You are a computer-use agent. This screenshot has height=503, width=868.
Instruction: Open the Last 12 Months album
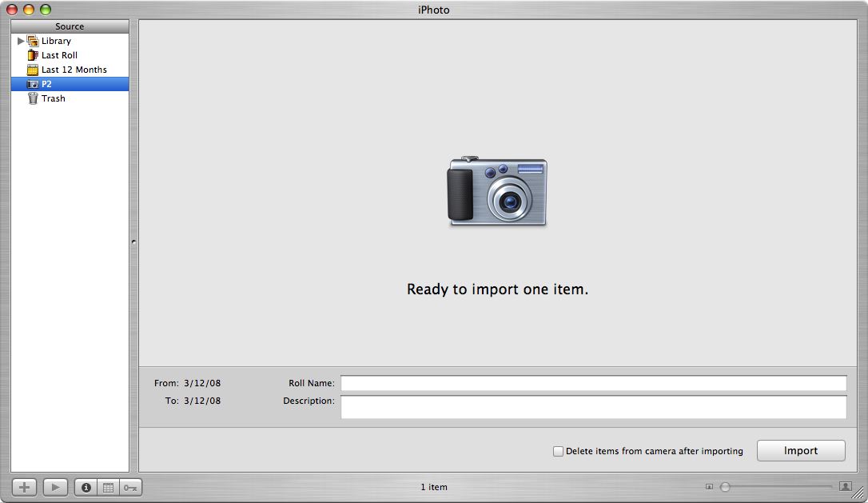pyautogui.click(x=70, y=70)
